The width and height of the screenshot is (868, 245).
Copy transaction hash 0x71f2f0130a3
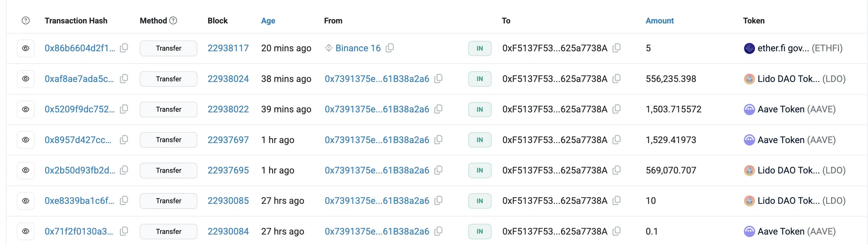pos(124,231)
